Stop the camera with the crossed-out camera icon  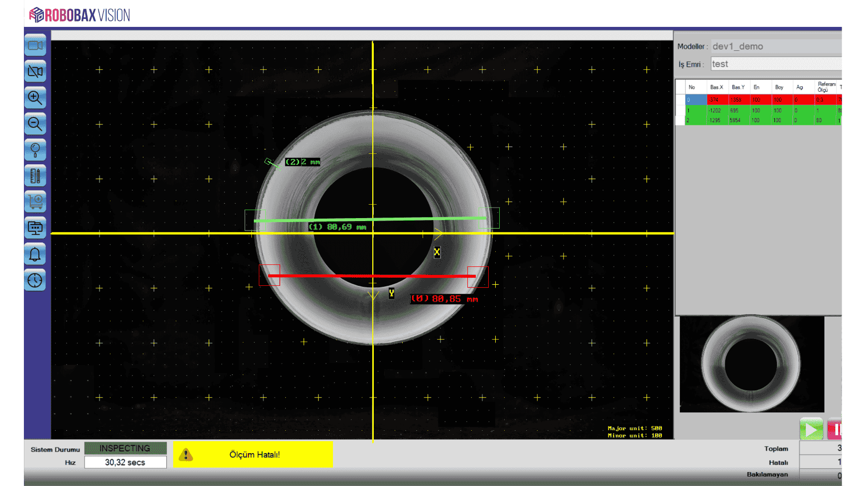click(35, 71)
